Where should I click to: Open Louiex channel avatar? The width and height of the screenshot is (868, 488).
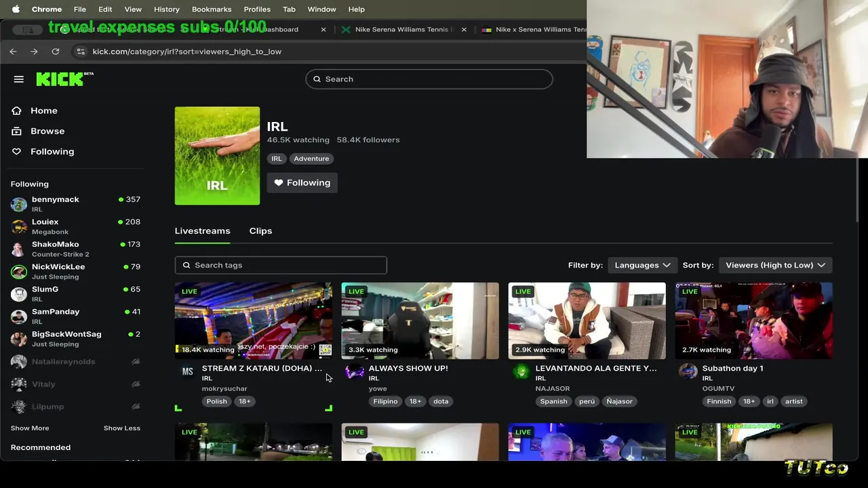click(19, 226)
